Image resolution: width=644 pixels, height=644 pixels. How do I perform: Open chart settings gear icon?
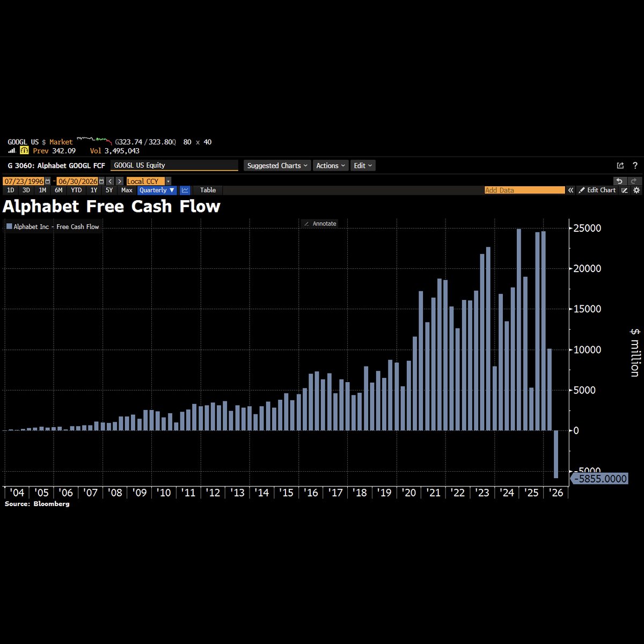(x=636, y=190)
